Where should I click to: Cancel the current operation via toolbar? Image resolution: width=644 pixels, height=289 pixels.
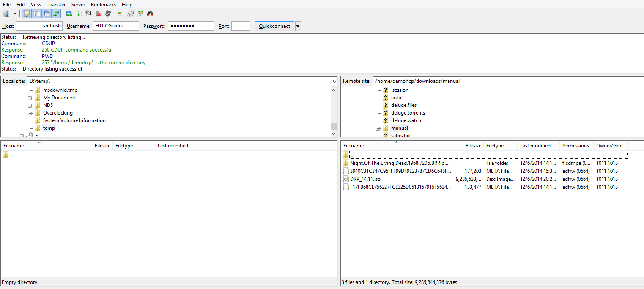(88, 14)
